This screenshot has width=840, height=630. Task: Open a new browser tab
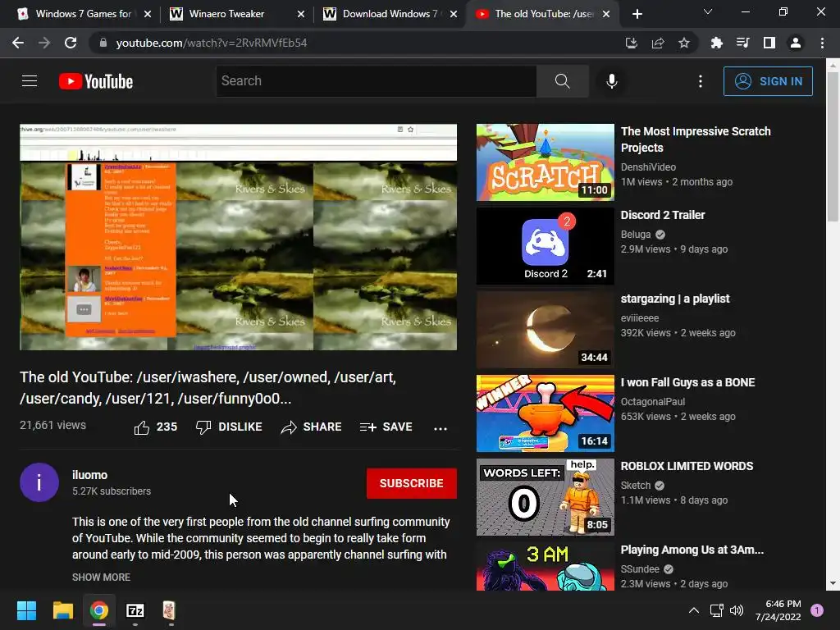point(637,14)
